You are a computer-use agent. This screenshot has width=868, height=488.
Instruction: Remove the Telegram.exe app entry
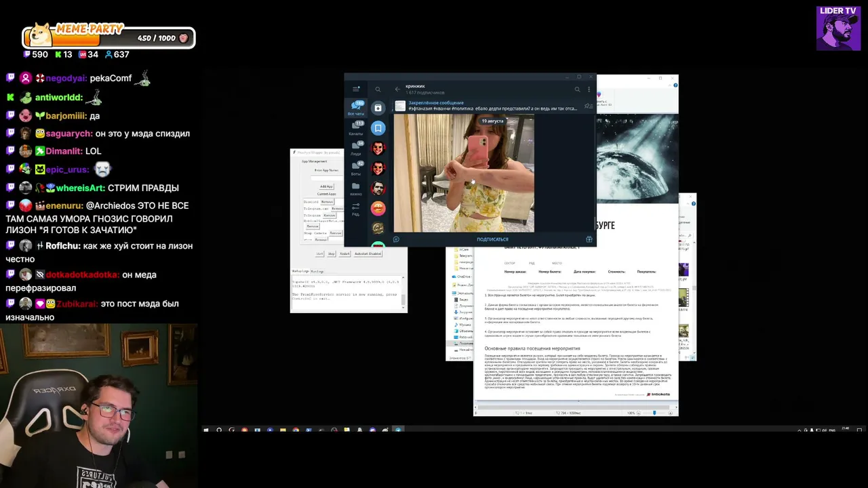(337, 209)
